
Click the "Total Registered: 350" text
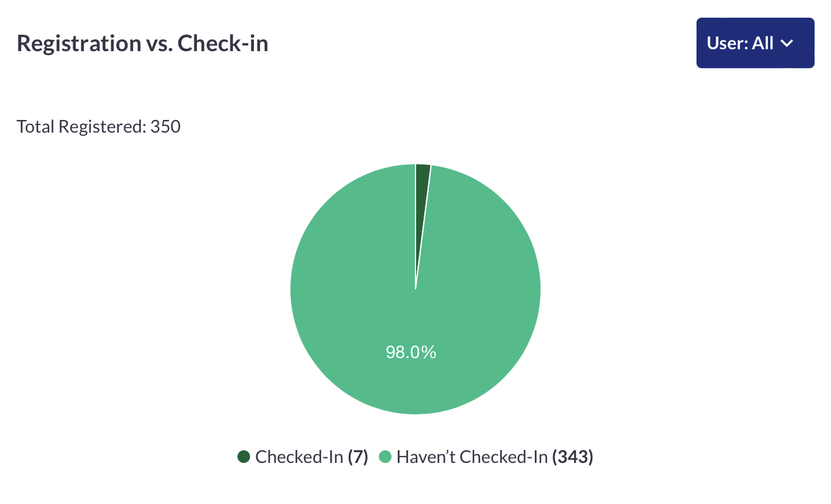99,126
